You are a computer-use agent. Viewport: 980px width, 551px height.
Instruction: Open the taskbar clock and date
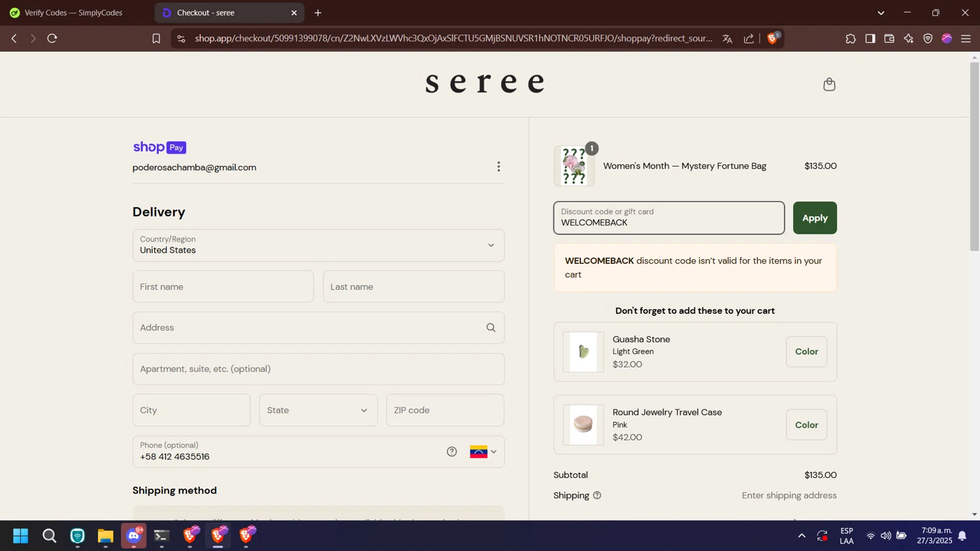point(934,536)
